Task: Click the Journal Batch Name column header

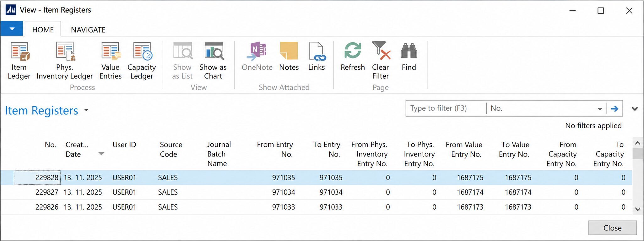Action: 219,154
